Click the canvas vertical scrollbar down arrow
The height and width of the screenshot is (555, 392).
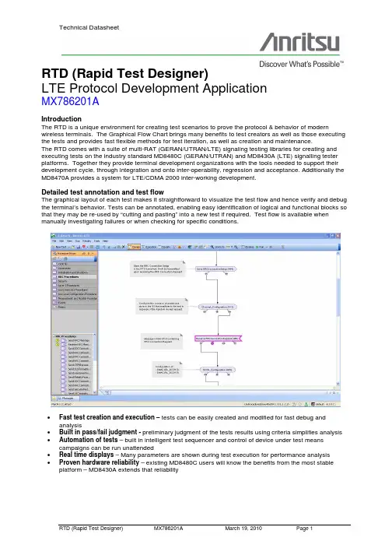click(338, 383)
